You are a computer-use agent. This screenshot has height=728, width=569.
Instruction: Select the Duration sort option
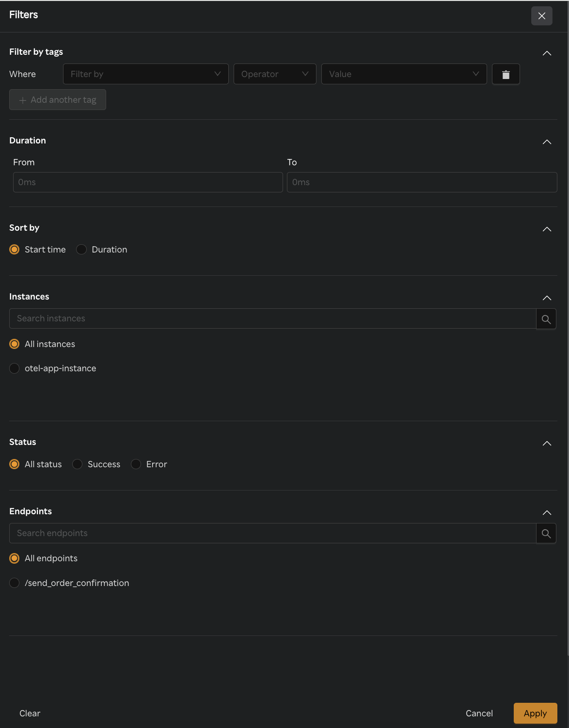pyautogui.click(x=81, y=249)
